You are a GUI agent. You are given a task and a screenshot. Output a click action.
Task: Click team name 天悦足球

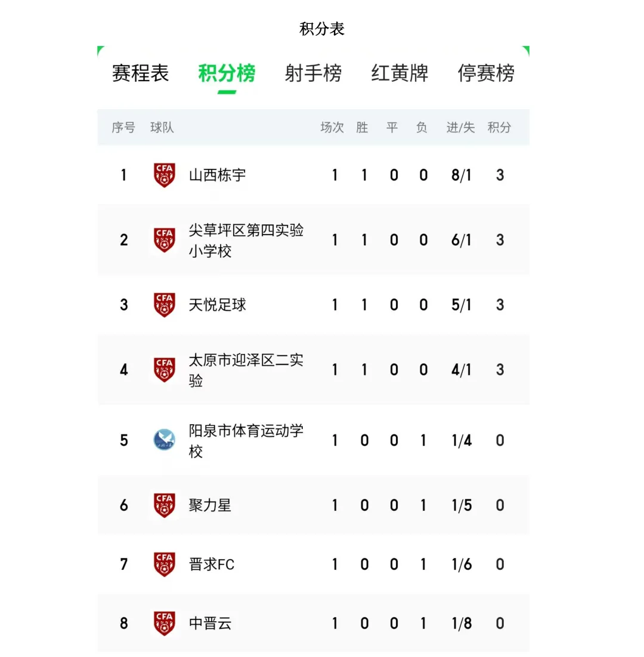pyautogui.click(x=217, y=304)
